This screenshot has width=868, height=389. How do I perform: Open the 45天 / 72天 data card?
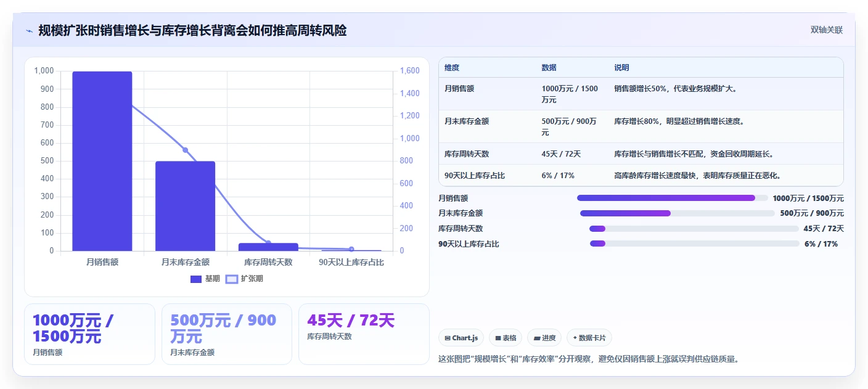(364, 334)
